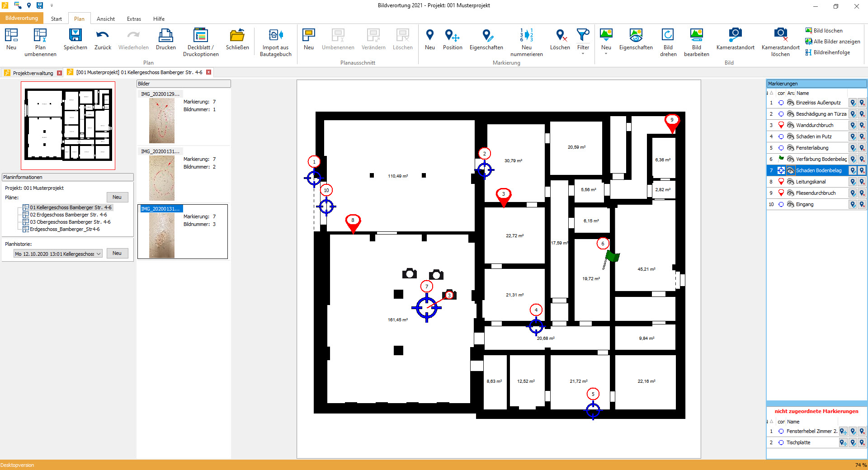Open Drucken print function
Viewport: 868px width, 470px height.
point(165,36)
